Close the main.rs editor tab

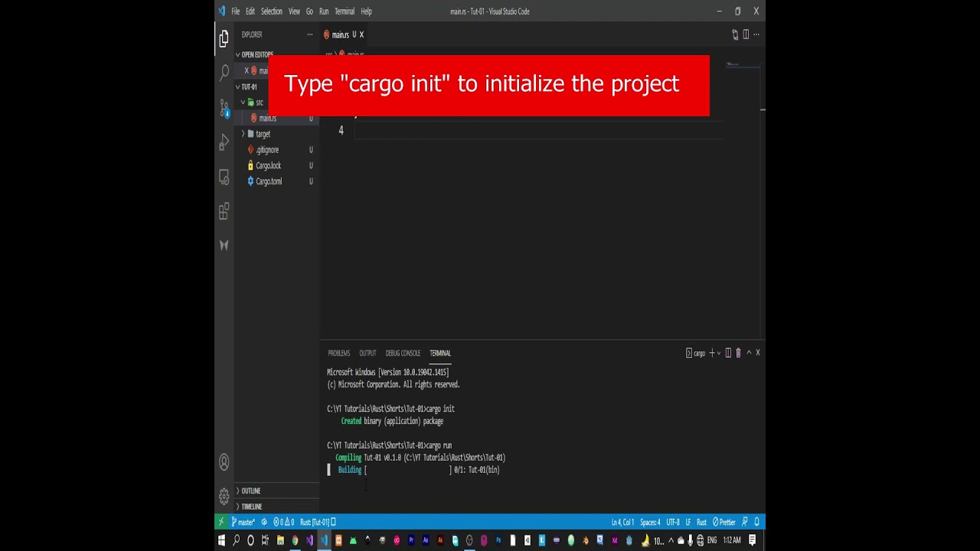(361, 34)
